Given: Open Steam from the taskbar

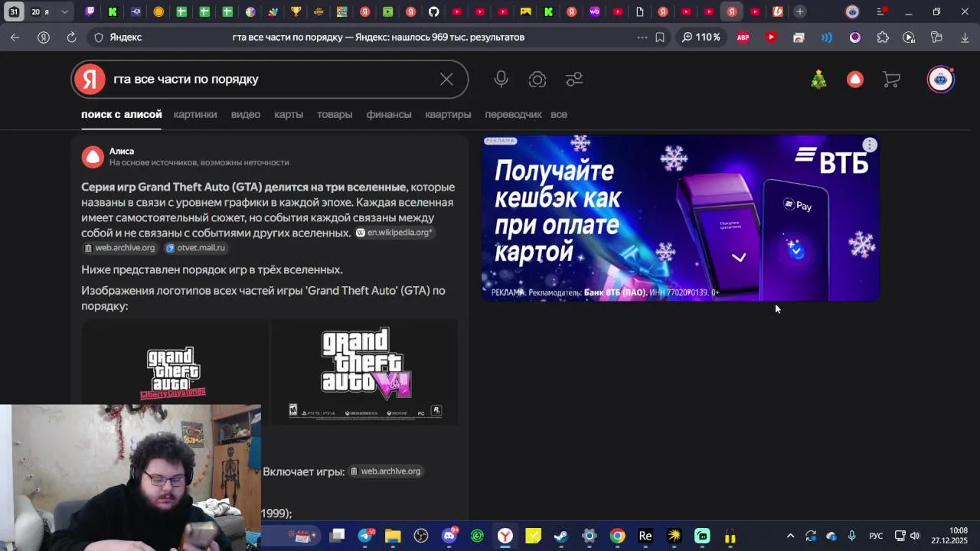Looking at the screenshot, I should pyautogui.click(x=561, y=536).
